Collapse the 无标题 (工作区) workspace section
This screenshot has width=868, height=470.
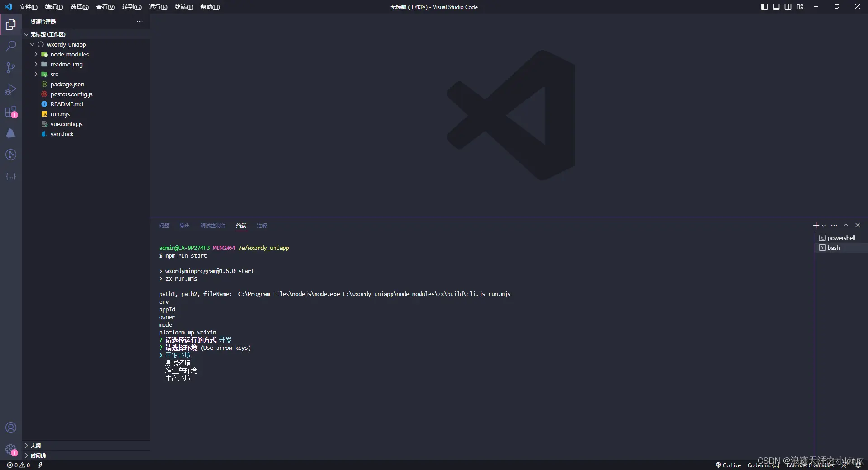[86, 34]
